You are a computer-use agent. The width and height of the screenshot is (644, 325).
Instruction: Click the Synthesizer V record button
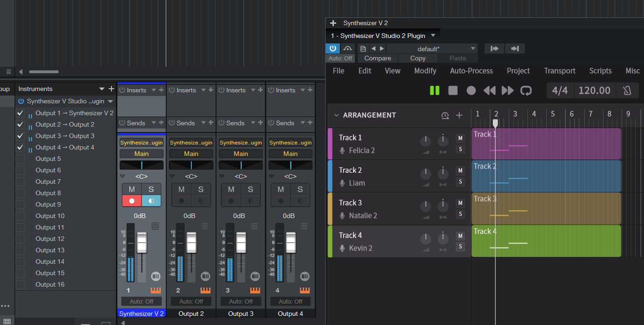[x=471, y=91]
